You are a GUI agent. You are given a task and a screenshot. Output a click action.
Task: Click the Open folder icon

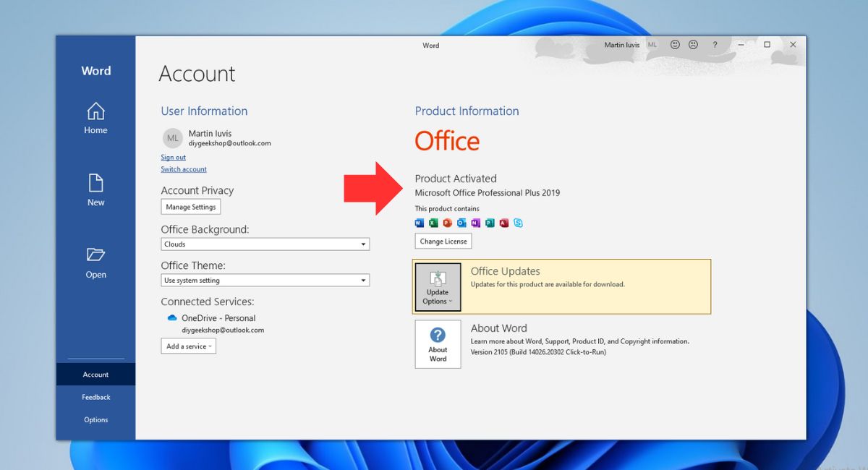[x=95, y=255]
